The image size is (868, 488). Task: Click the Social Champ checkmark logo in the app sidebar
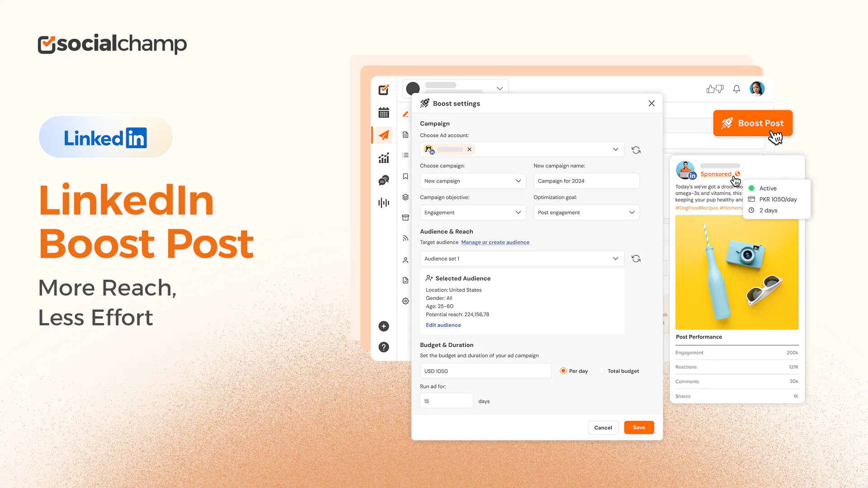tap(384, 90)
